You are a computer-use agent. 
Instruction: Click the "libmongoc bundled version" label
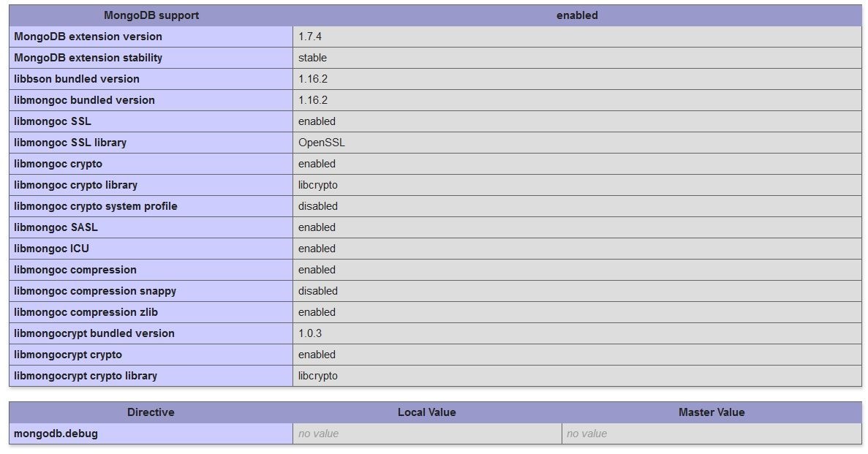(84, 100)
